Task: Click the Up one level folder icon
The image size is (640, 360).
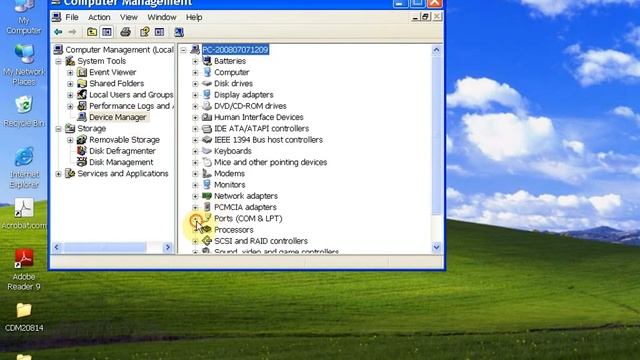Action: tap(92, 32)
